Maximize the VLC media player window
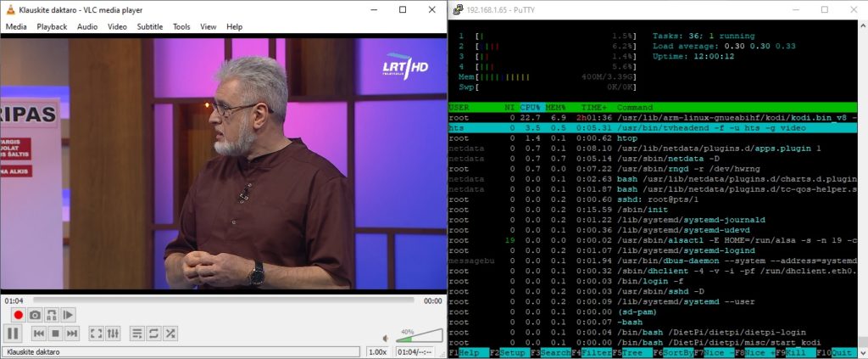Screen dimensions: 868x359 click(403, 9)
